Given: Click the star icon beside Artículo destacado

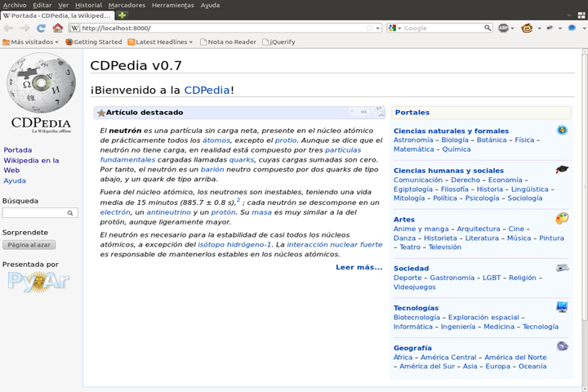Looking at the screenshot, I should pos(101,113).
